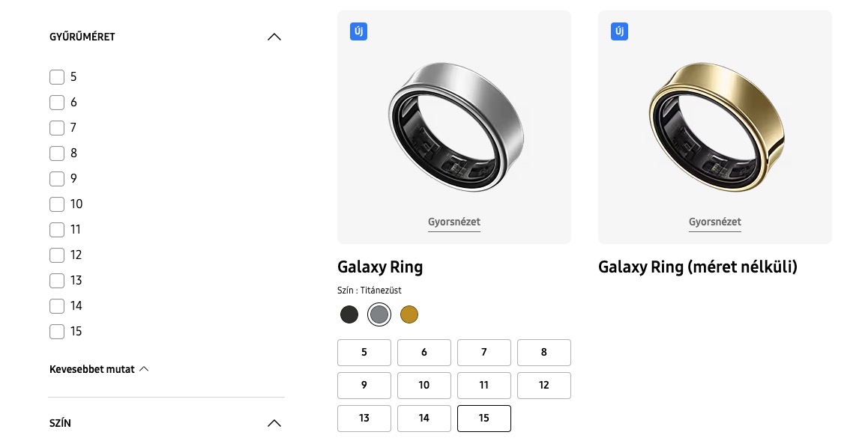Choose the titanium silver color swatch

coord(379,315)
